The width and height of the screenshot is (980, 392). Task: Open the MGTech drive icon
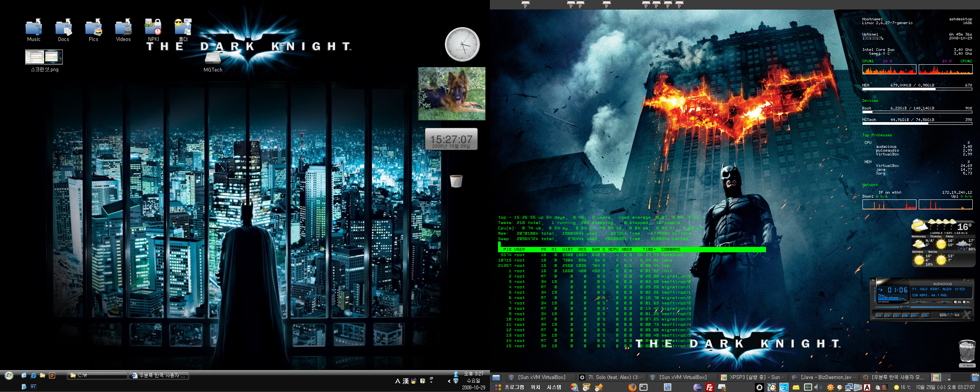click(x=213, y=62)
